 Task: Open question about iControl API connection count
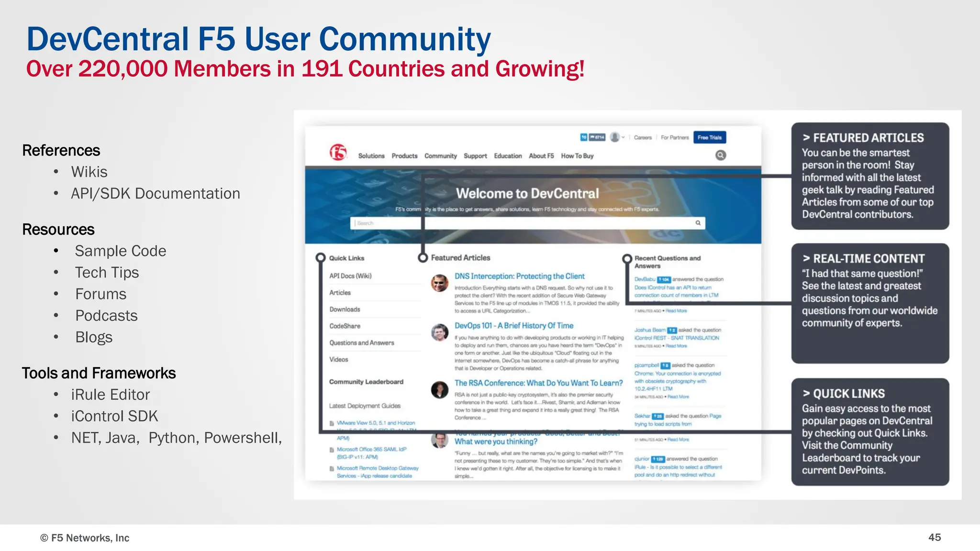677,291
